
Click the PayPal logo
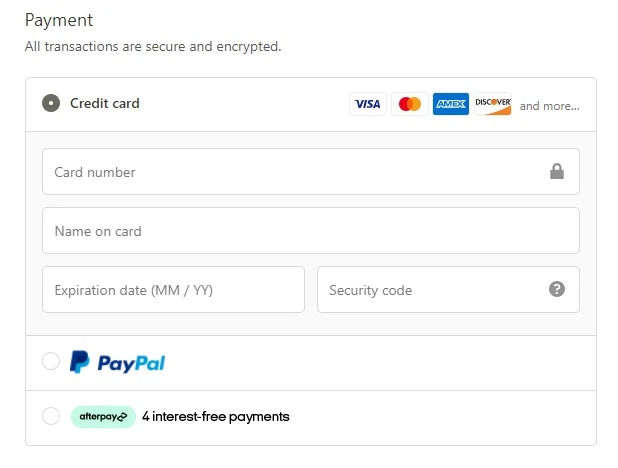pos(117,362)
